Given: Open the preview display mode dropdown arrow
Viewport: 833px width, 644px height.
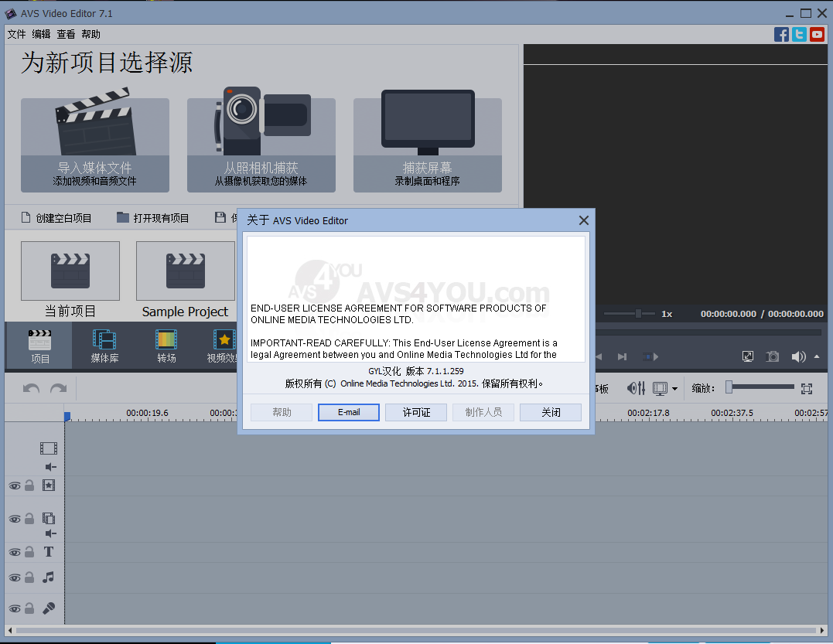Looking at the screenshot, I should [x=674, y=389].
